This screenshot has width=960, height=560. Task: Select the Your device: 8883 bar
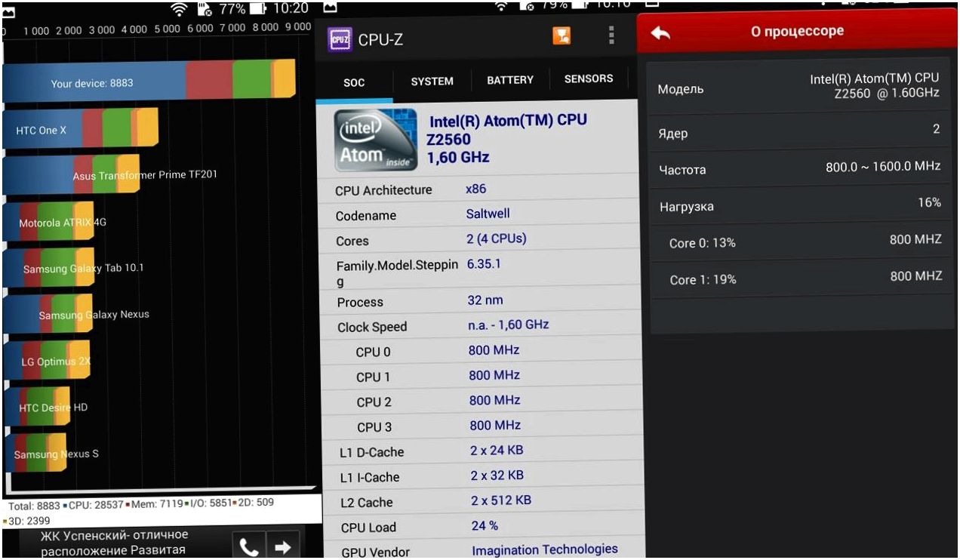149,81
